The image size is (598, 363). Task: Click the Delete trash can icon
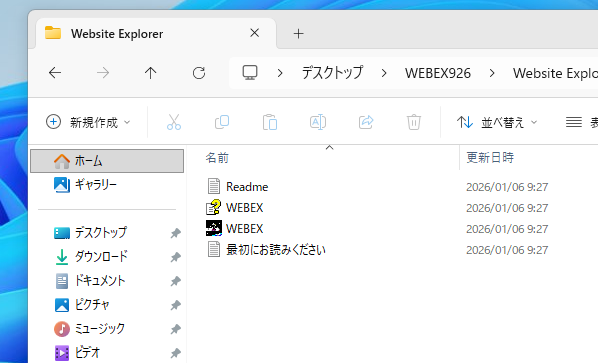tap(414, 122)
